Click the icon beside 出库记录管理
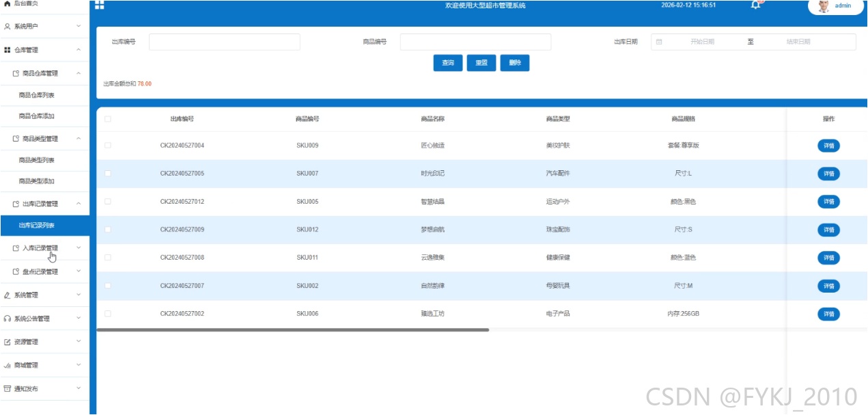Viewport: 868px width, 415px height. (16, 204)
